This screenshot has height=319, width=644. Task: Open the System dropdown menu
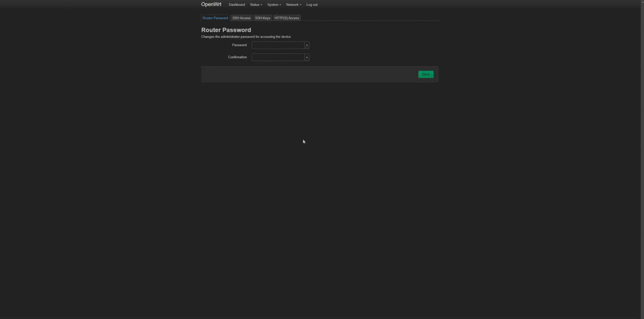coord(274,5)
